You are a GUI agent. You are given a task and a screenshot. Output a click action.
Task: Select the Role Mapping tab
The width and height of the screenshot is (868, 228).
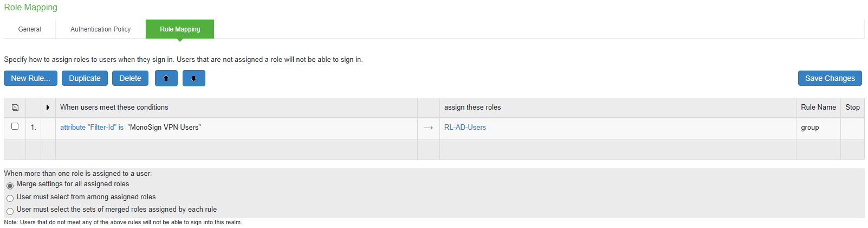pyautogui.click(x=180, y=29)
